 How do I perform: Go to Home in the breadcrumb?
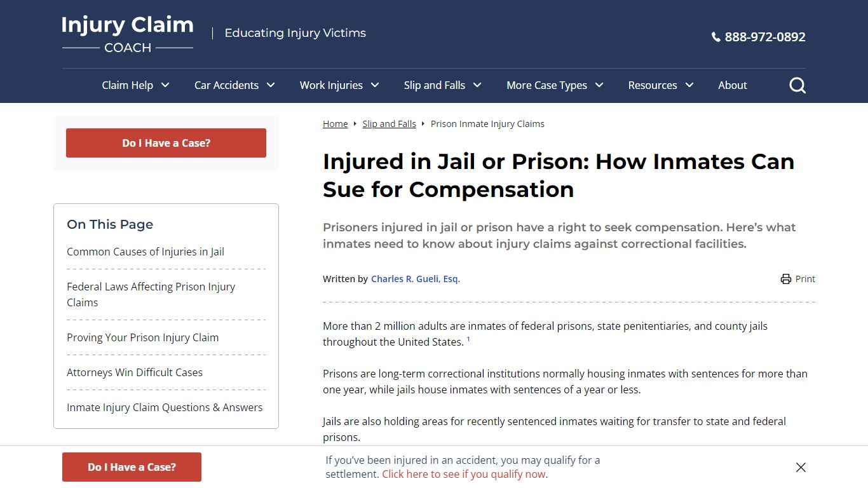[x=335, y=124]
